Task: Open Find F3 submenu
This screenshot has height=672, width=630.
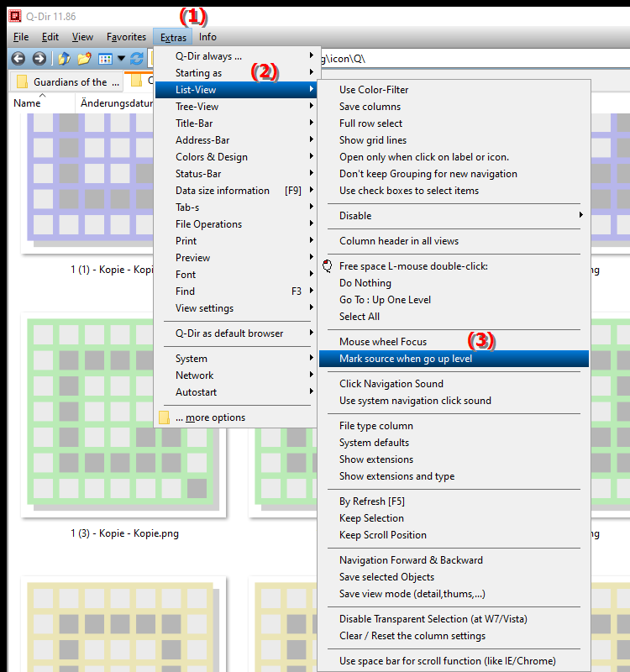Action: (x=237, y=291)
